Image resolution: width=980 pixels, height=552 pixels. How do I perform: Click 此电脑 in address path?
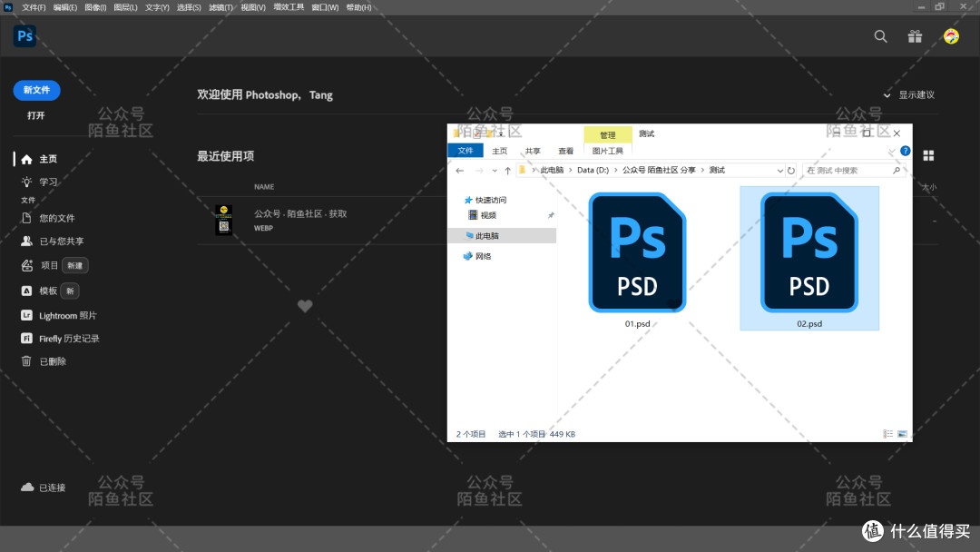pyautogui.click(x=552, y=170)
